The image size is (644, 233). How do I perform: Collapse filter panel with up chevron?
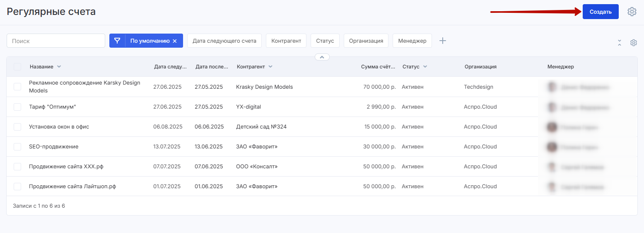coord(322,57)
